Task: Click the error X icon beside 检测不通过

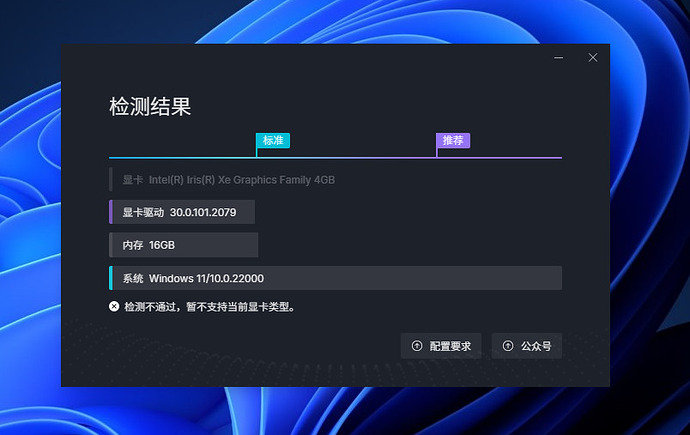Action: click(114, 307)
